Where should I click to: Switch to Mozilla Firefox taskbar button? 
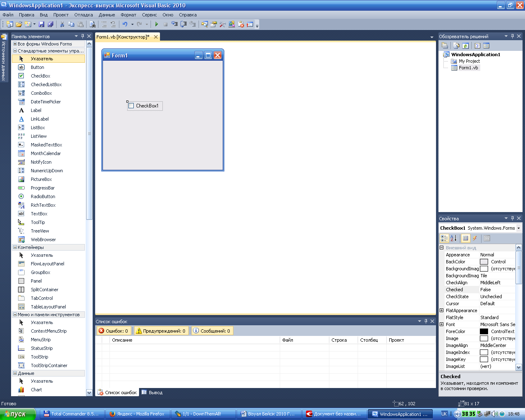(137, 414)
